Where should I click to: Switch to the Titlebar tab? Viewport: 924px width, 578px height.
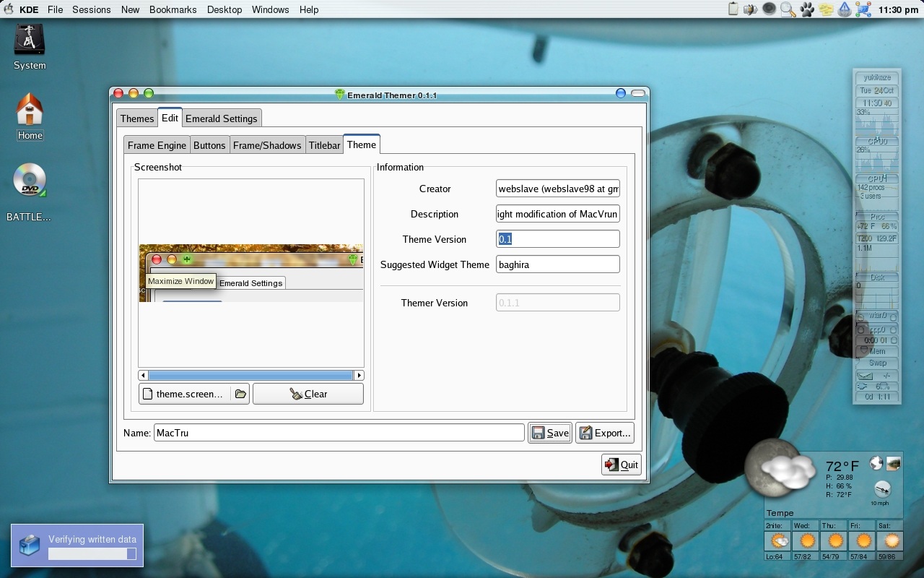click(325, 145)
